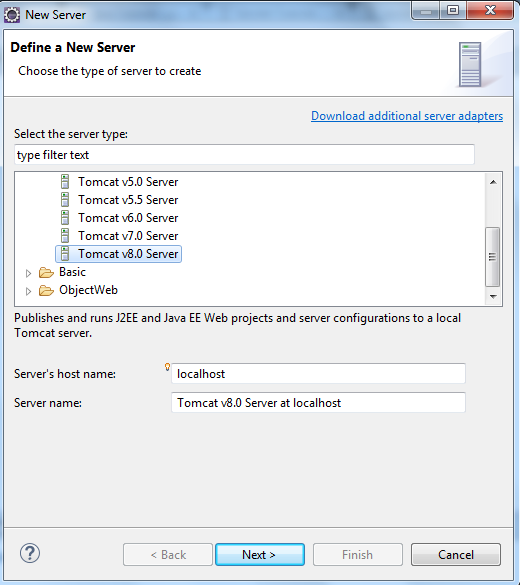Click the Tomcat v8.0 Server icon

65,254
